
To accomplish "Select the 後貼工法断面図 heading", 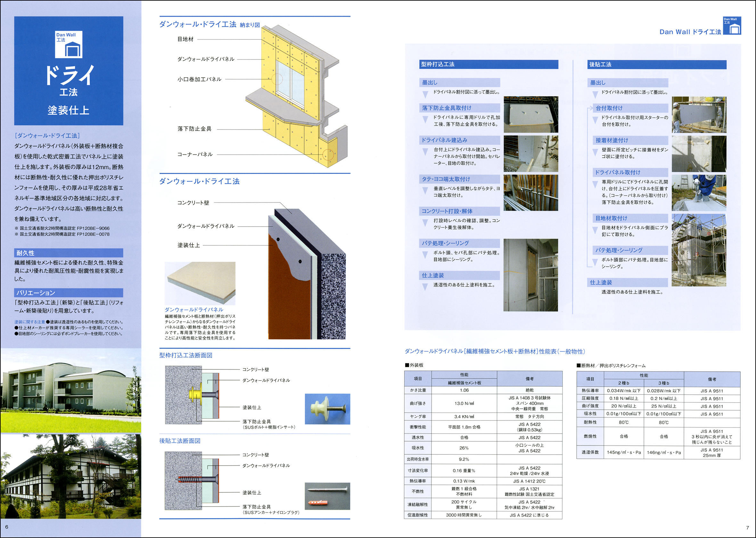I will [180, 441].
